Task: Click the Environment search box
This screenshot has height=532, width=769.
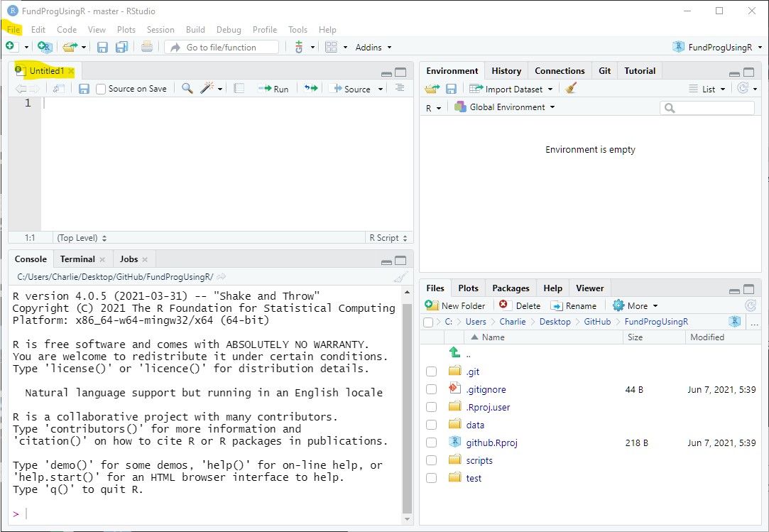Action: [707, 107]
